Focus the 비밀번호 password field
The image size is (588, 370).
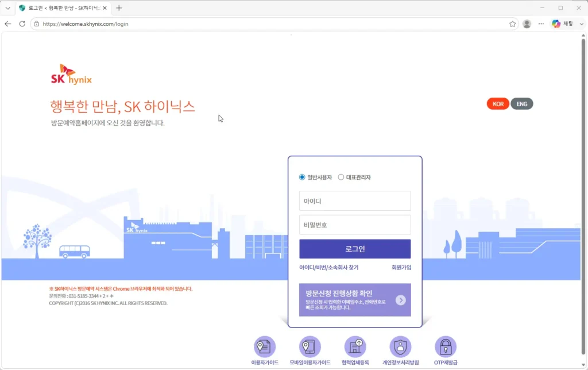(x=355, y=225)
